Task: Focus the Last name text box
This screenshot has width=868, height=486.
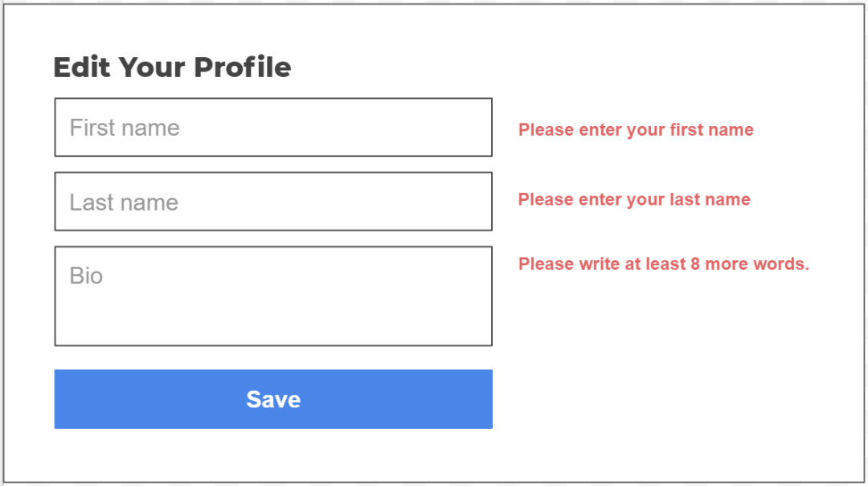Action: tap(273, 202)
